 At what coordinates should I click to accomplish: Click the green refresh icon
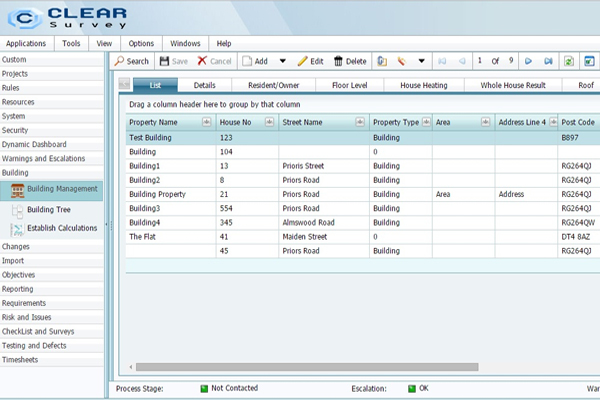pyautogui.click(x=569, y=61)
